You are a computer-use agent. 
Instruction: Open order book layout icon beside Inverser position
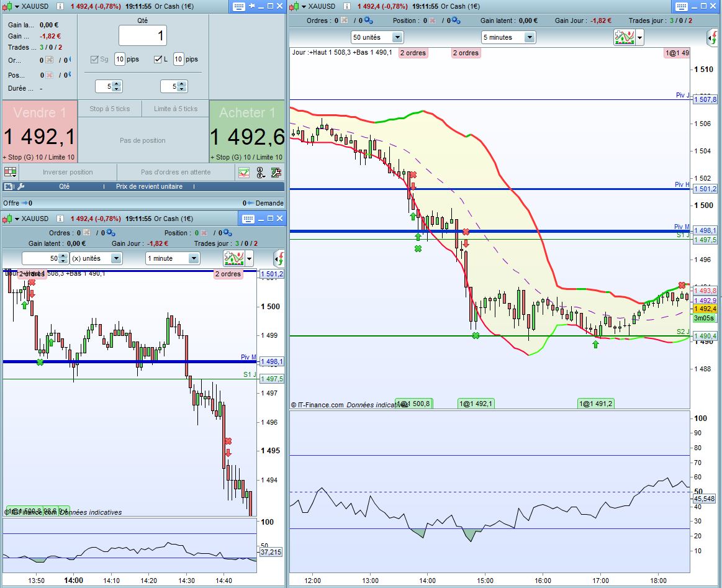click(x=10, y=172)
